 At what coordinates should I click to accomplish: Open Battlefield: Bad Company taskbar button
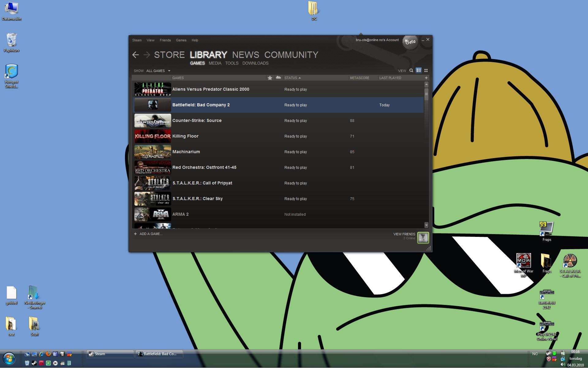159,354
